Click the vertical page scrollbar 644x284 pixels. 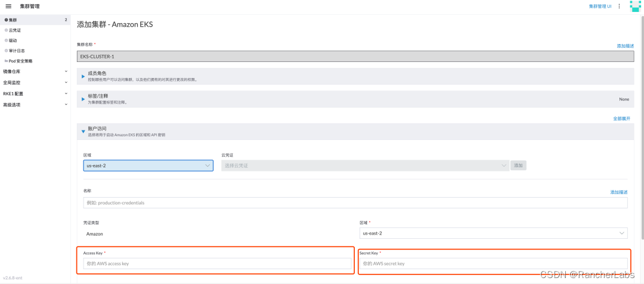(642, 127)
